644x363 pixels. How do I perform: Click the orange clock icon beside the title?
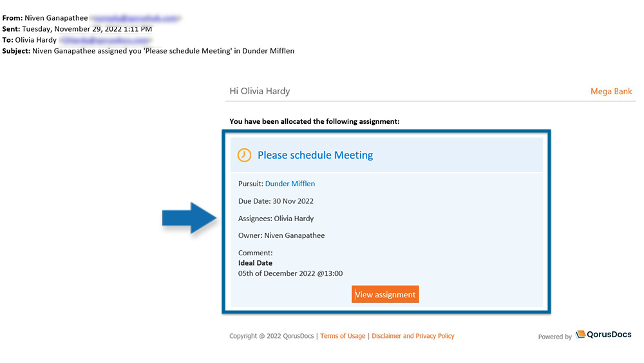click(x=244, y=155)
